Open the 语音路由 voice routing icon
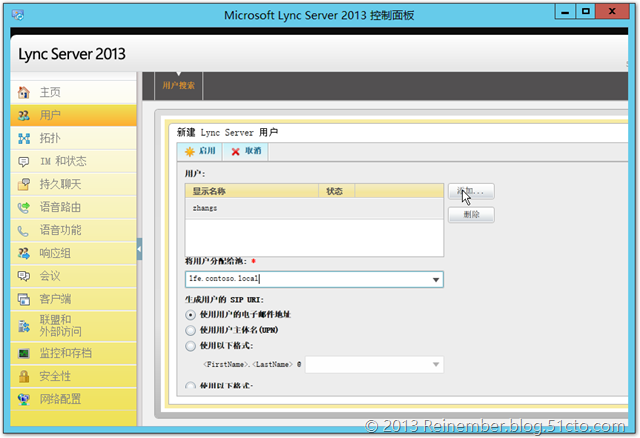 [23, 207]
